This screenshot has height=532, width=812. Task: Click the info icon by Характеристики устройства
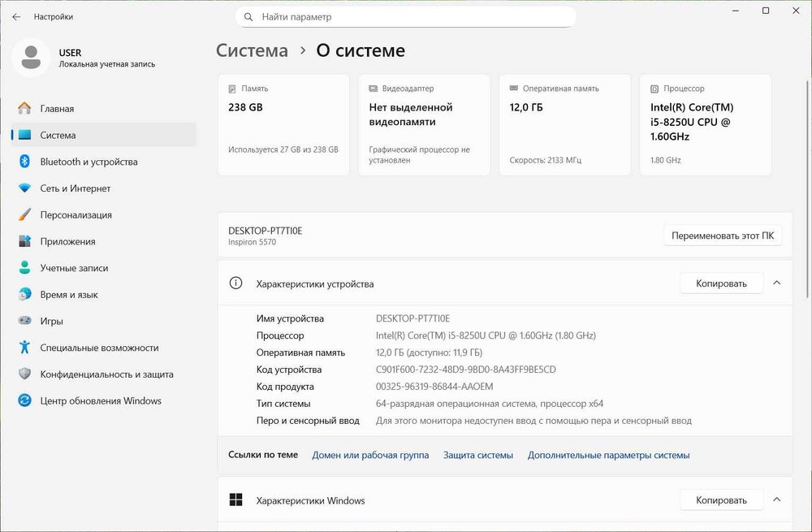click(235, 283)
